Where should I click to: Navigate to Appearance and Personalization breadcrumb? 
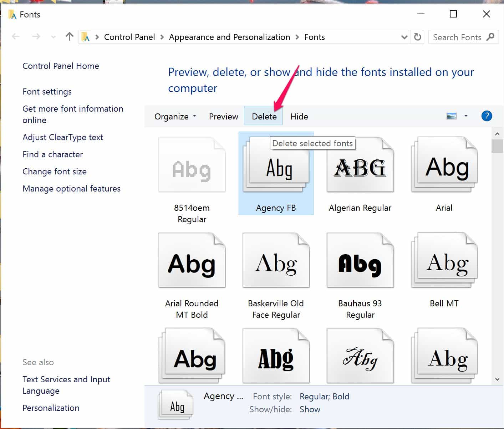coord(229,37)
